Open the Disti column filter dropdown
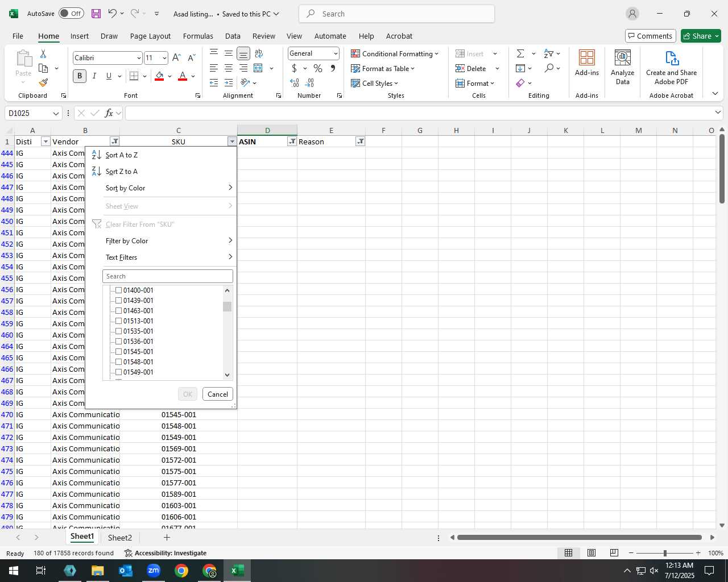The width and height of the screenshot is (728, 582). 45,142
